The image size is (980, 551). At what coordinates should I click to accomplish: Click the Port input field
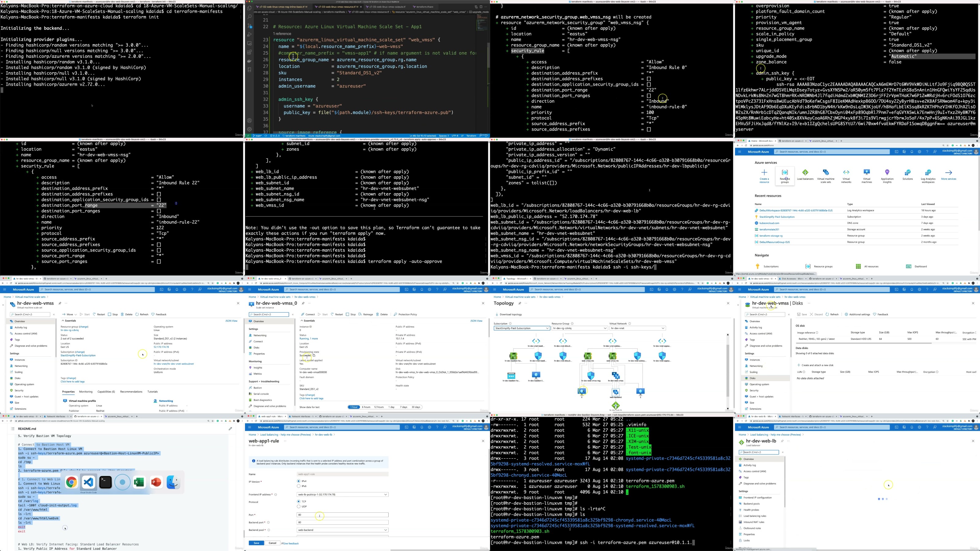342,515
